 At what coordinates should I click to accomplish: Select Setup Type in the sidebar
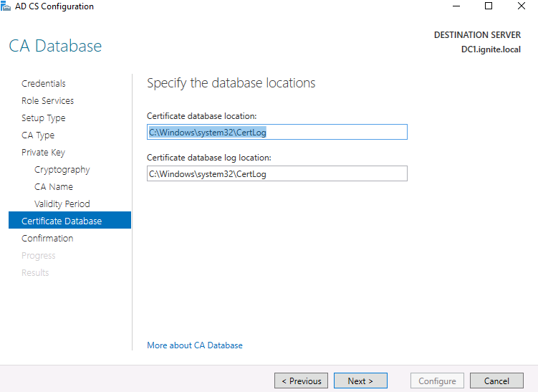click(43, 118)
